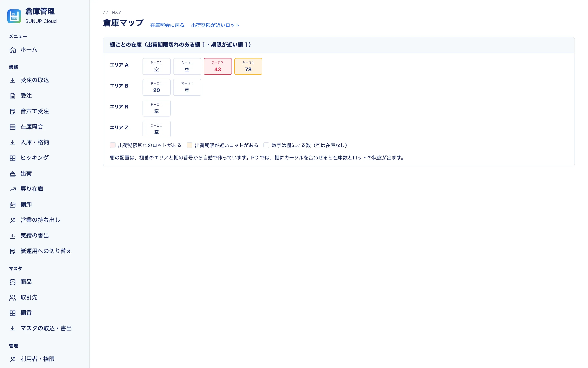
Task: Click the エリア Z row label
Action: (x=119, y=128)
